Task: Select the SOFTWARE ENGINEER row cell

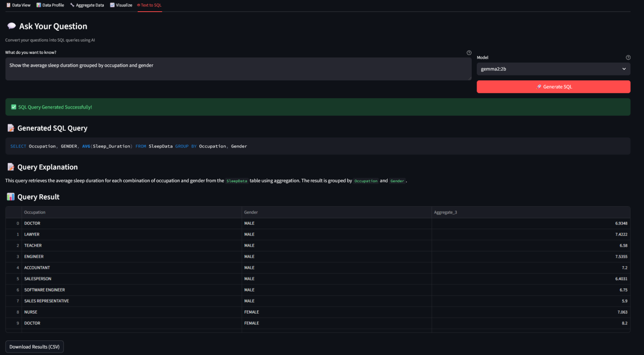Action: tap(45, 290)
